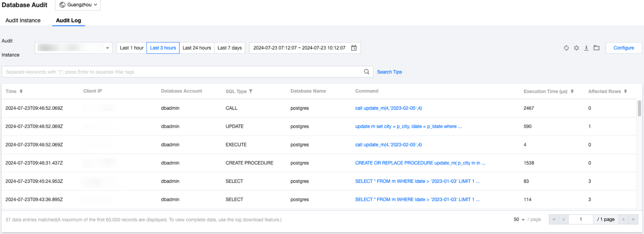
Task: Change the 50 per page dropdown
Action: [519, 220]
